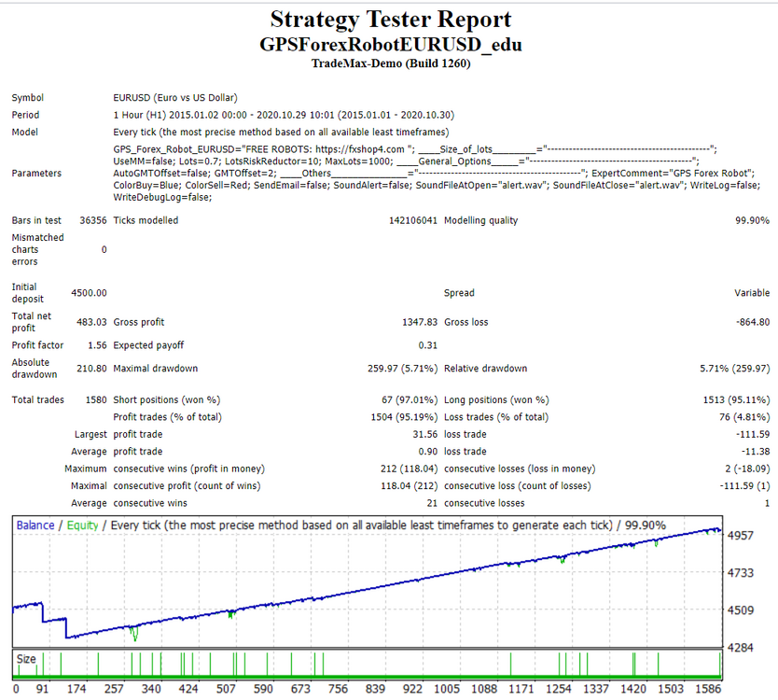
Task: Click Short positions value 67 (97.01%)
Action: click(410, 399)
